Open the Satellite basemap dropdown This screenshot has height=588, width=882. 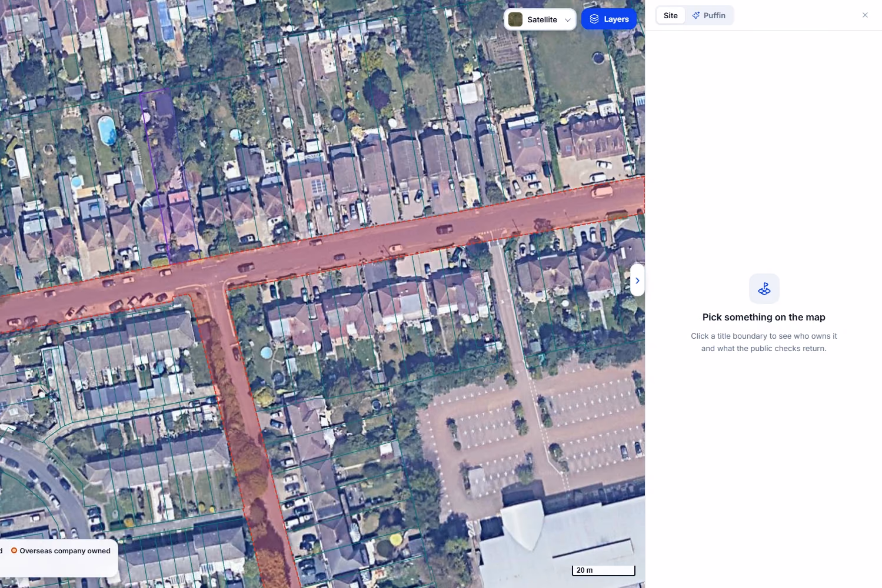coord(540,19)
